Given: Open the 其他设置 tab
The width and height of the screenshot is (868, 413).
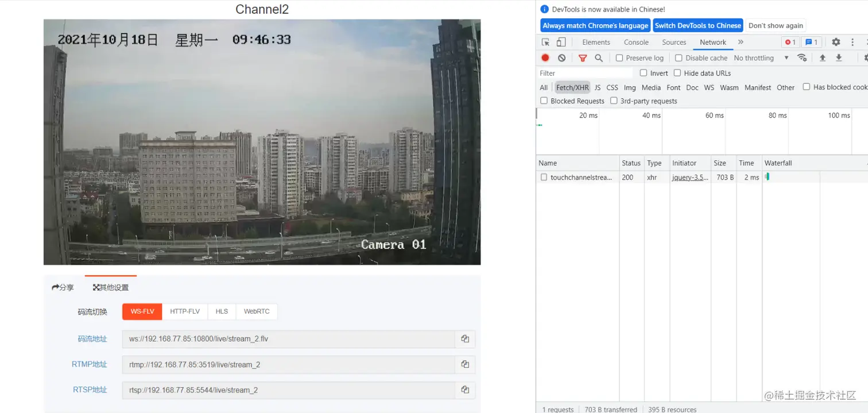Looking at the screenshot, I should click(x=111, y=287).
